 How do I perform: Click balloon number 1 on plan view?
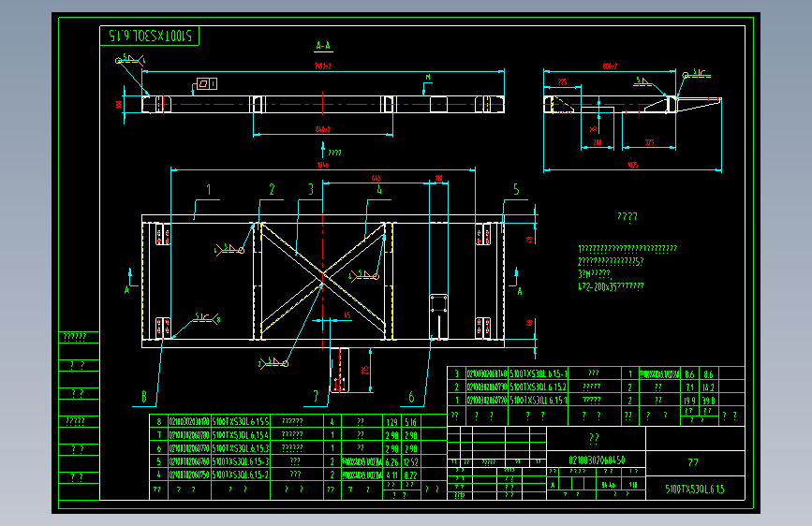coord(209,189)
